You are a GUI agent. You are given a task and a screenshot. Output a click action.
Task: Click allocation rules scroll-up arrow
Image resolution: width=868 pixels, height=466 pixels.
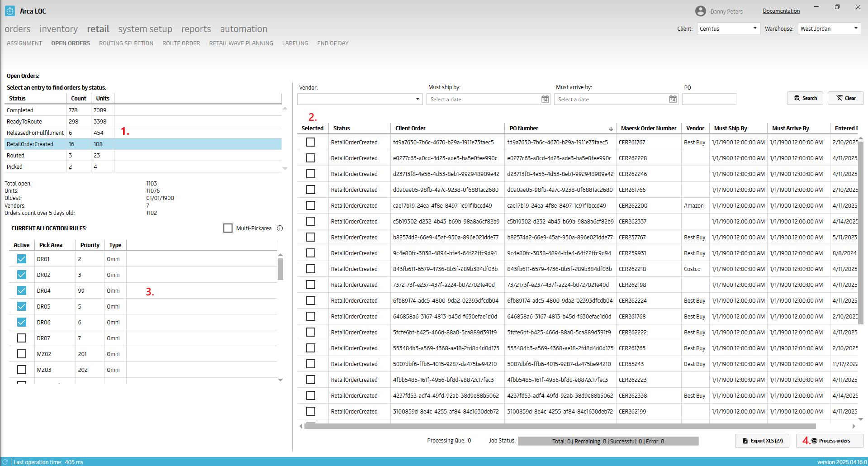(x=280, y=255)
